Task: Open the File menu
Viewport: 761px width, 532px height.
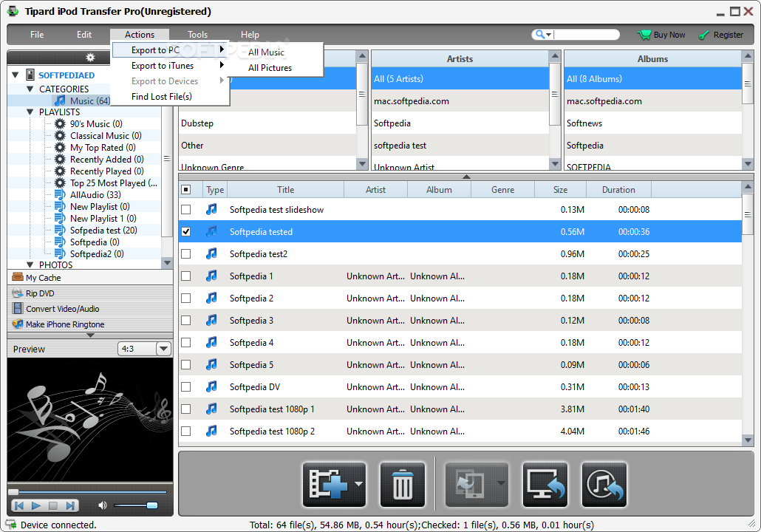Action: tap(37, 35)
